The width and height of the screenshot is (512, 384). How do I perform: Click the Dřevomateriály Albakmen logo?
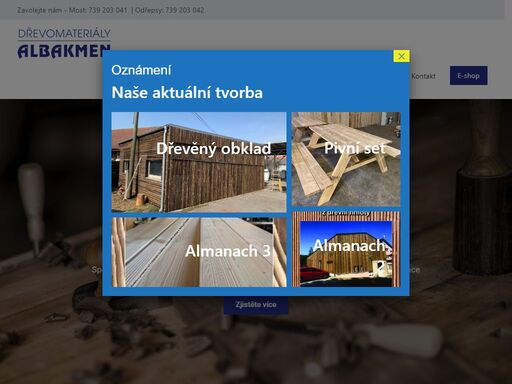(x=64, y=44)
